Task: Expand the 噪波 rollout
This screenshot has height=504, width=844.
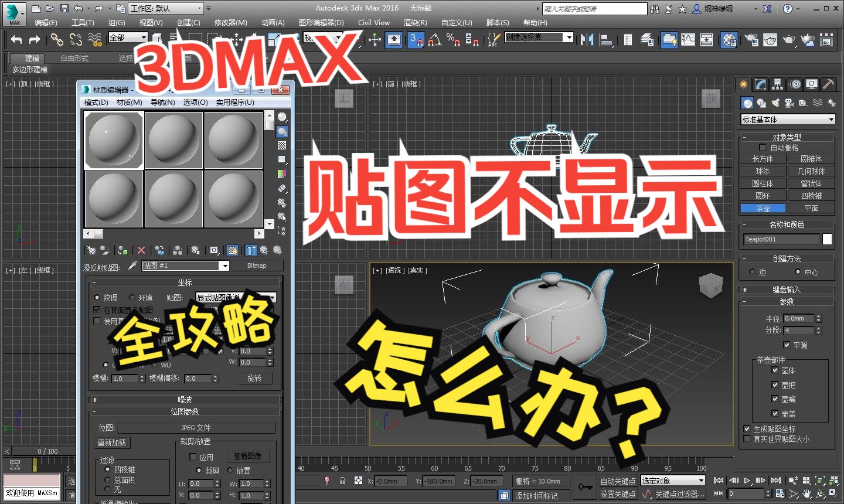Action: pos(185,400)
